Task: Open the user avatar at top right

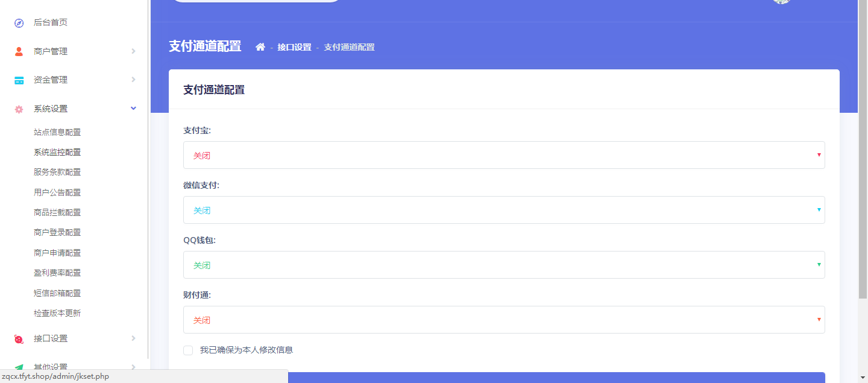Action: [781, 2]
